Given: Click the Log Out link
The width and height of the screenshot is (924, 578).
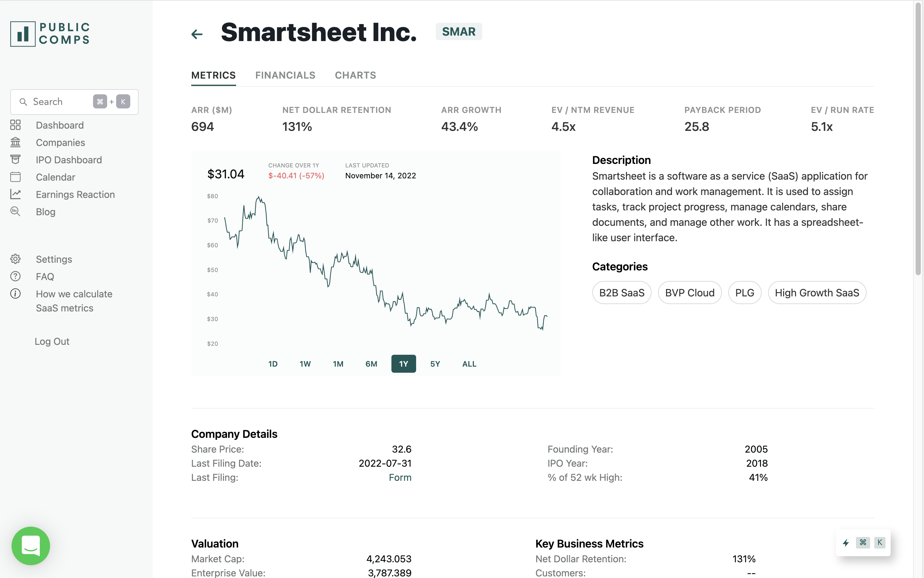Looking at the screenshot, I should (52, 341).
